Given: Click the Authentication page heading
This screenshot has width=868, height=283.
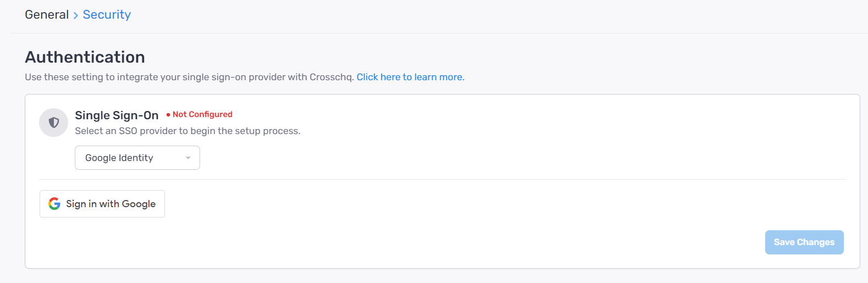Looking at the screenshot, I should pyautogui.click(x=85, y=57).
